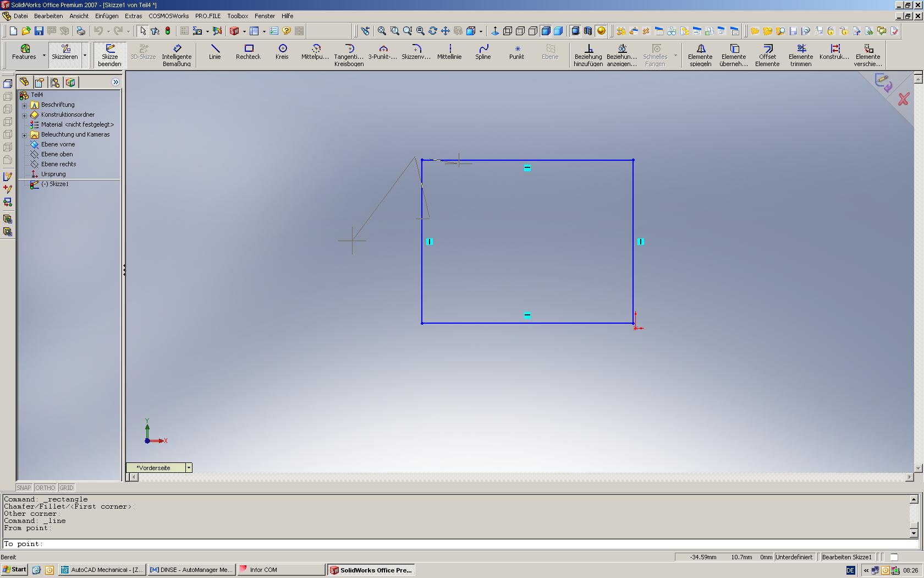Open the Einfügen menu
The image size is (924, 578).
click(107, 16)
